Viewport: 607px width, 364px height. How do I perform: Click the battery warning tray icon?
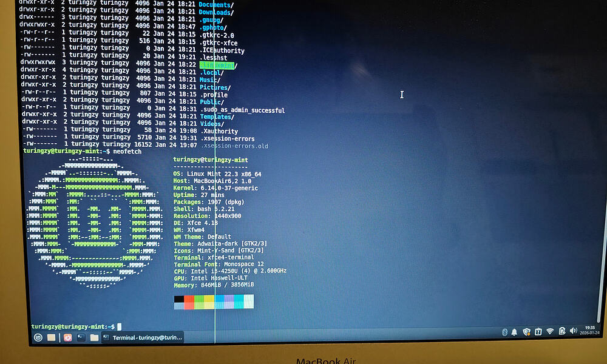tap(538, 331)
